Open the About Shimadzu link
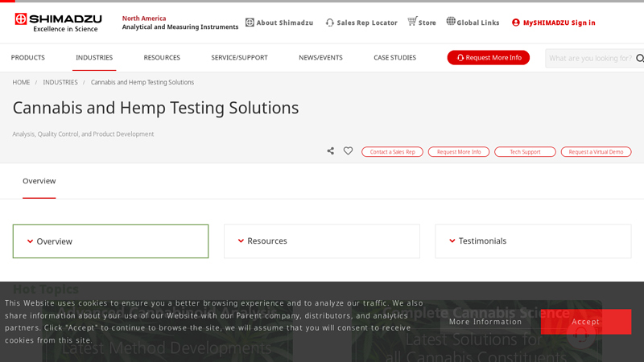 point(285,23)
